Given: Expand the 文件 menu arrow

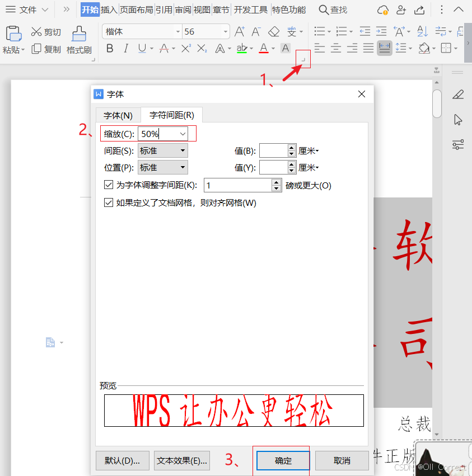Looking at the screenshot, I should click(45, 10).
